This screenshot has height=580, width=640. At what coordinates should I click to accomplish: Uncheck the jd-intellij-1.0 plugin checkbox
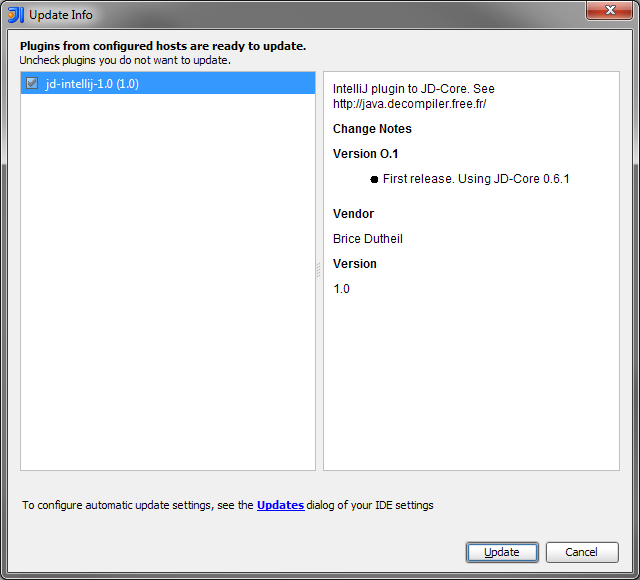(x=32, y=83)
